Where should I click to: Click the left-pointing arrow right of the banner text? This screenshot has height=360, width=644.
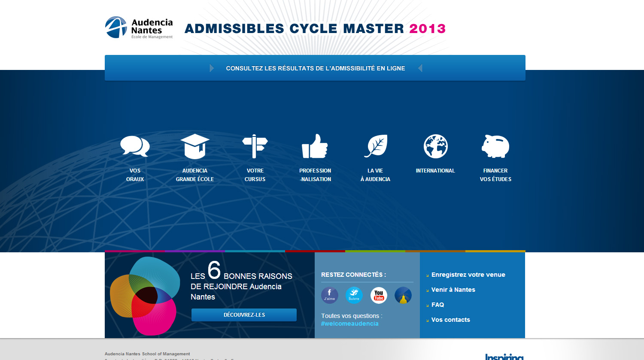coord(420,68)
